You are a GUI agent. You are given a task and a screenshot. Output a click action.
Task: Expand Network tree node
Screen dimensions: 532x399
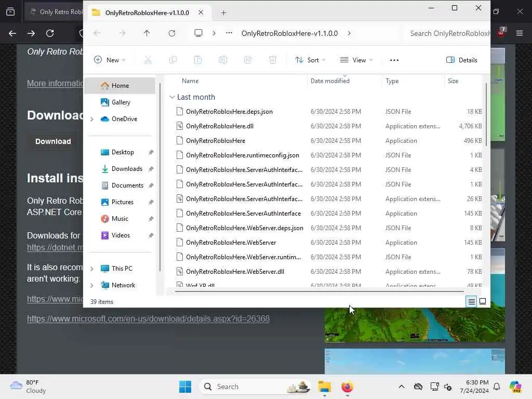coord(91,285)
